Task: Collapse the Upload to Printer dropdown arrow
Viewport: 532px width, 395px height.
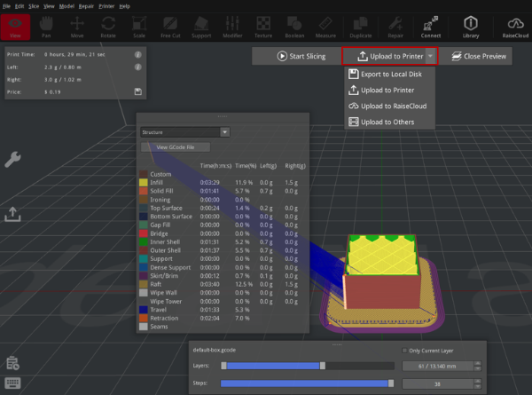Action: tap(429, 56)
